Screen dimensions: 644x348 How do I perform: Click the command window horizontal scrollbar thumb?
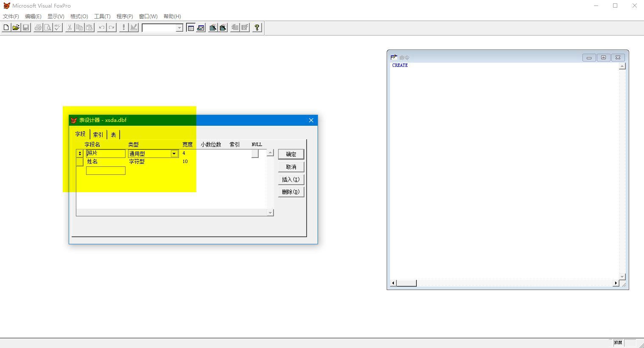coord(407,283)
